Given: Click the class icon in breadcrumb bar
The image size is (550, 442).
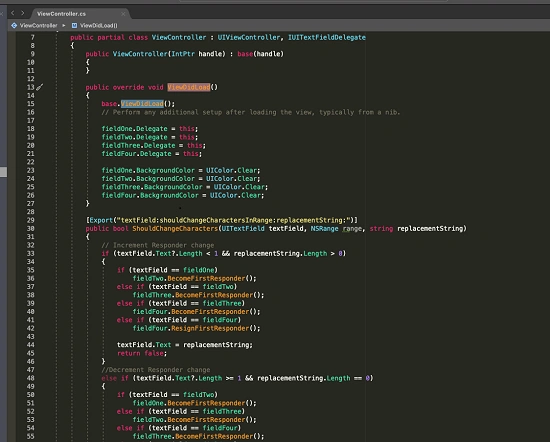Looking at the screenshot, I should click(14, 26).
